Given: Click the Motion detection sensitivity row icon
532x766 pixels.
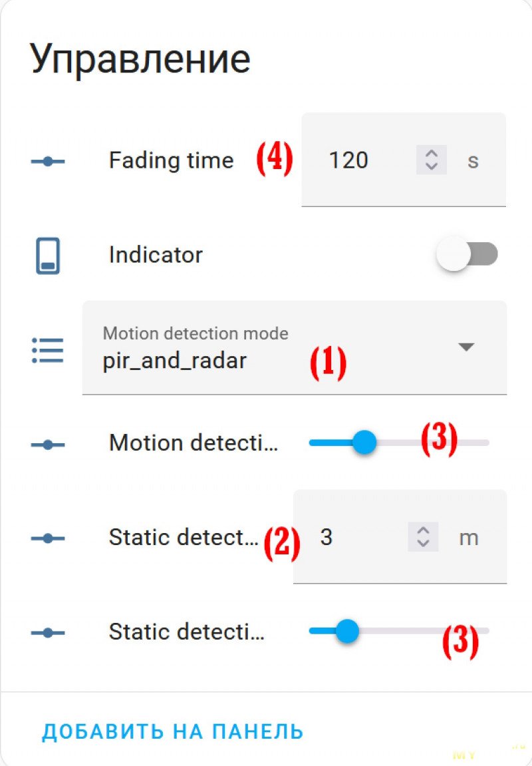Looking at the screenshot, I should pyautogui.click(x=48, y=445).
